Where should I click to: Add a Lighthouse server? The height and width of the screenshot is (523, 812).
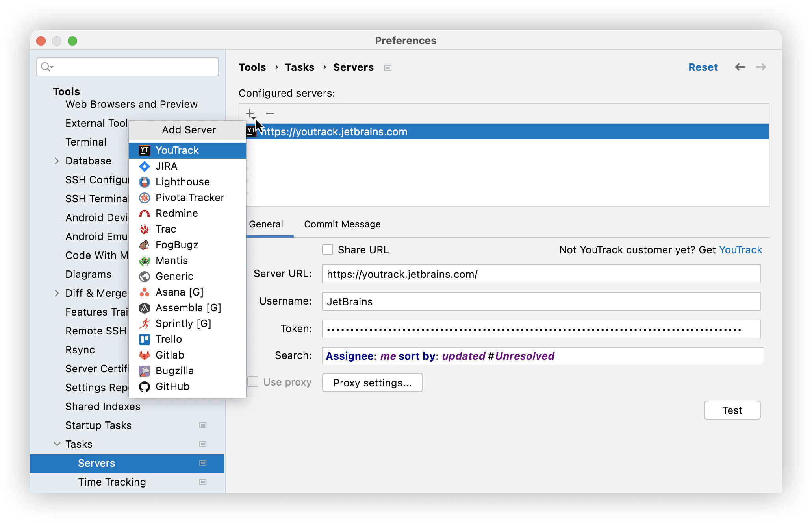(x=182, y=181)
